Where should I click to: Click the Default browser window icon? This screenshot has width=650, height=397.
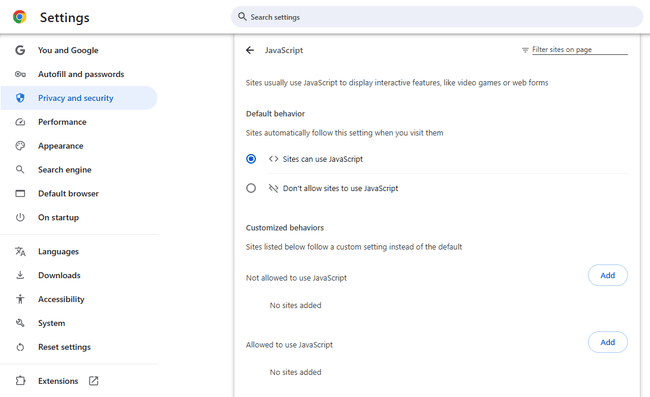(20, 194)
